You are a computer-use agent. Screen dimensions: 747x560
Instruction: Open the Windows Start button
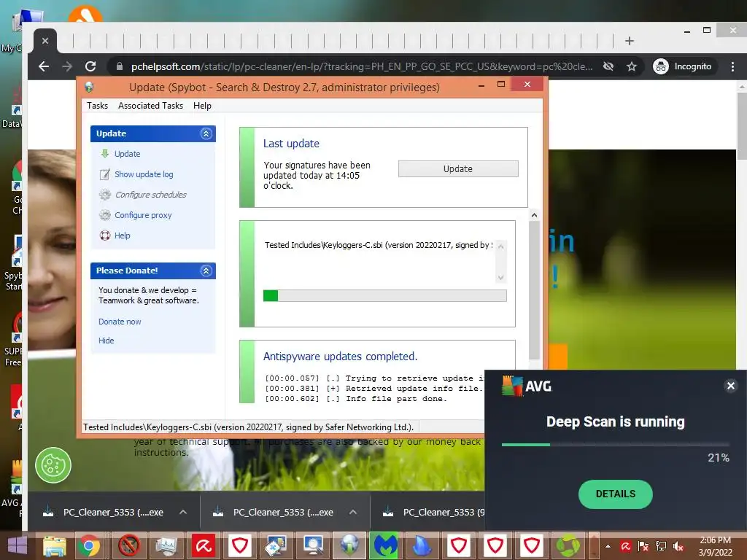point(18,545)
